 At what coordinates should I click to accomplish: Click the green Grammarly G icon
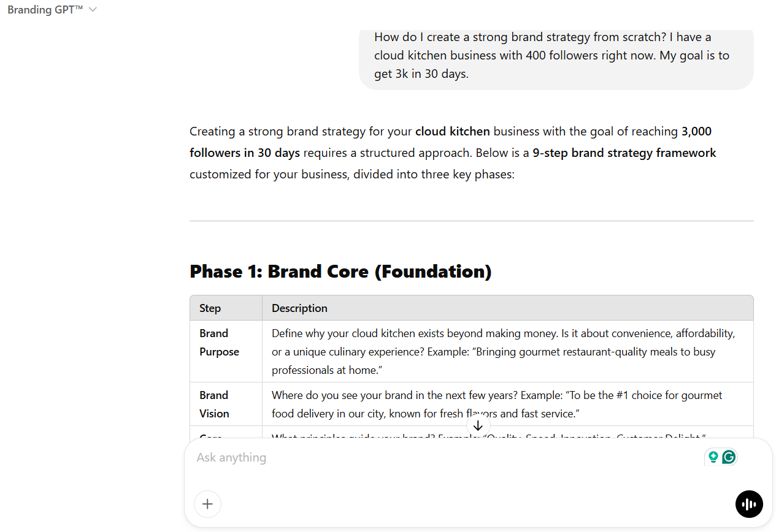(x=729, y=457)
